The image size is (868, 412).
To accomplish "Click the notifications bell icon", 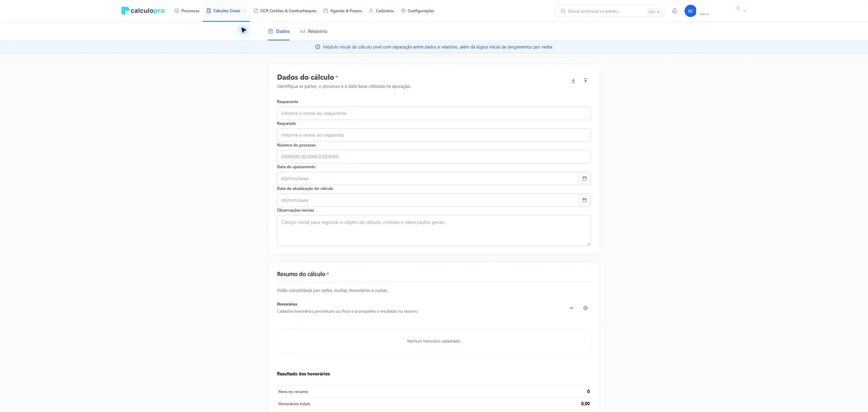I will point(674,11).
